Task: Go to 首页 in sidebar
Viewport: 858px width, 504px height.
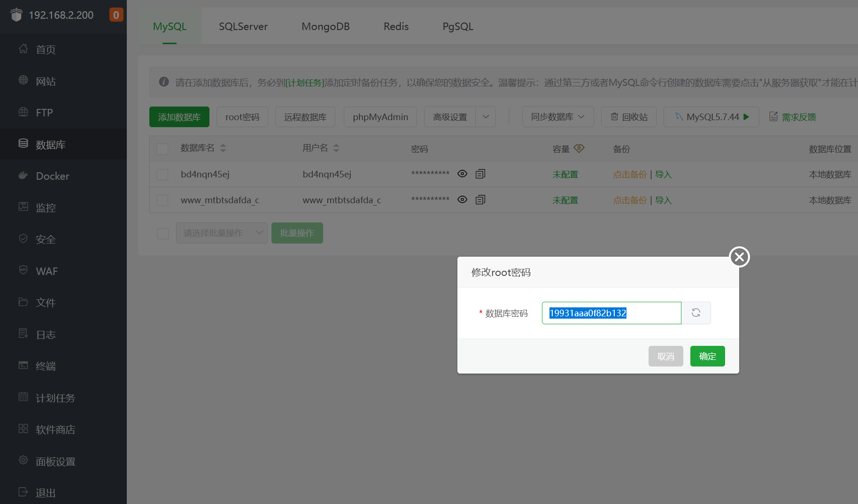Action: click(63, 49)
